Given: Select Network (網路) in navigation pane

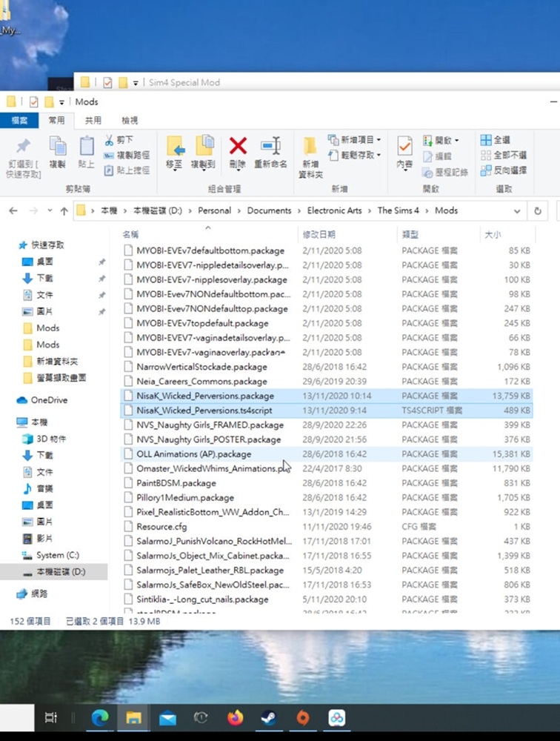Looking at the screenshot, I should (x=39, y=594).
